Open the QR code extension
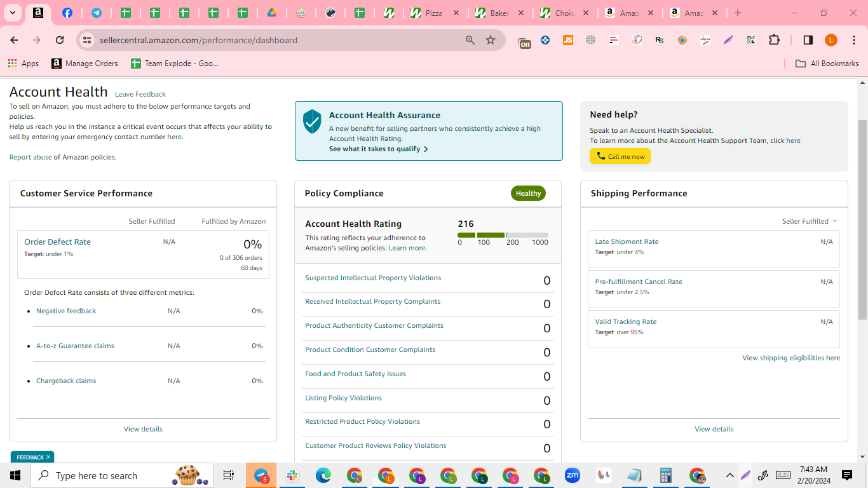 pyautogui.click(x=751, y=40)
